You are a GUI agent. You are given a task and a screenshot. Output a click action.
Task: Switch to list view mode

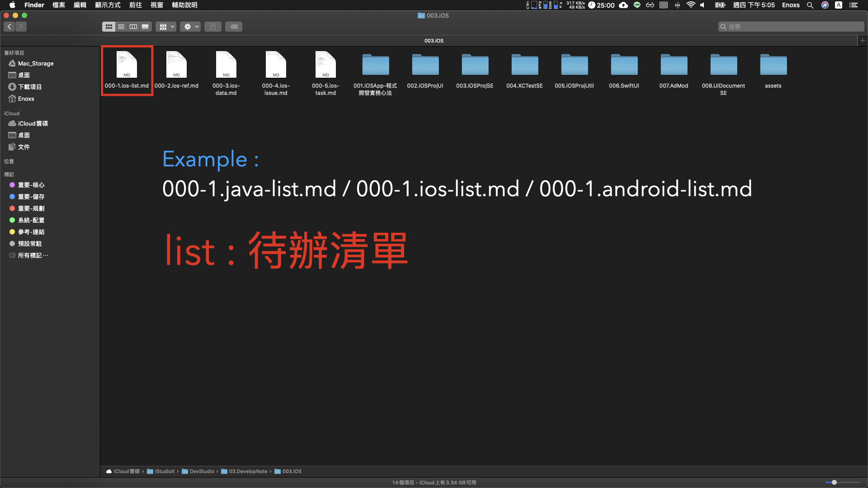tap(121, 27)
